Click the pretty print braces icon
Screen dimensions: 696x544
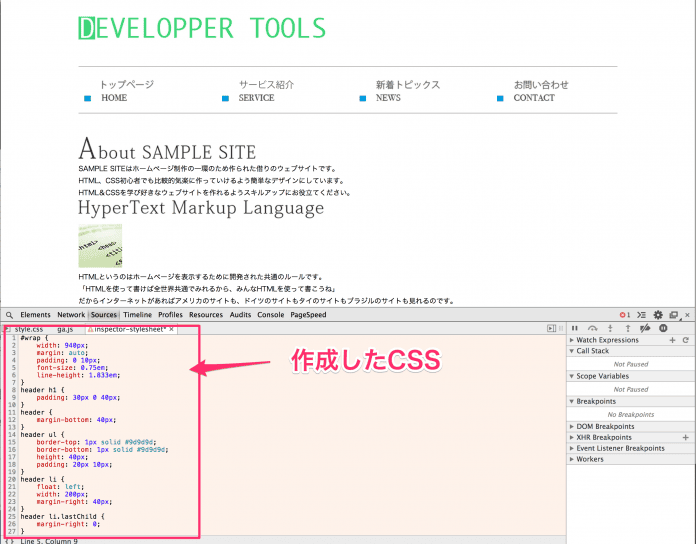pos(8,541)
